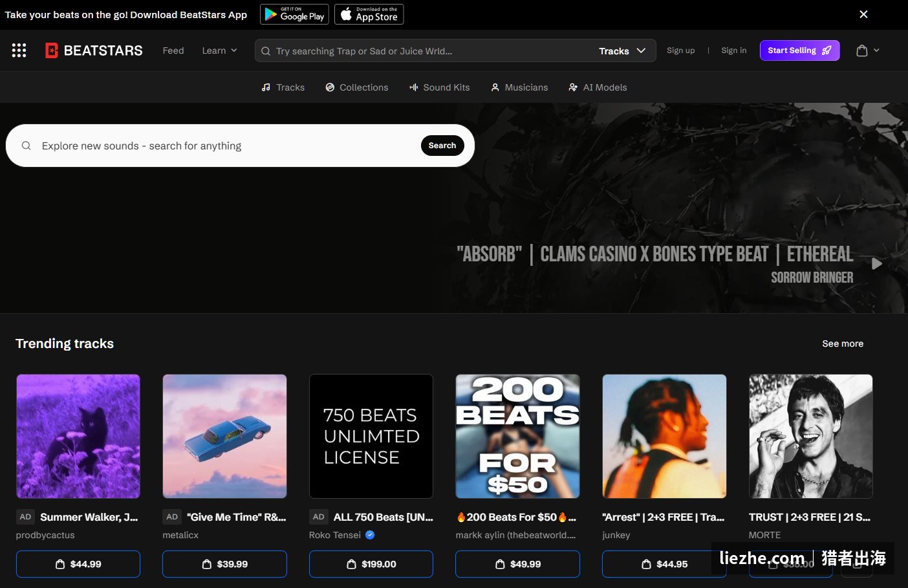
Task: Open the blue car track thumbnail
Action: 224,437
